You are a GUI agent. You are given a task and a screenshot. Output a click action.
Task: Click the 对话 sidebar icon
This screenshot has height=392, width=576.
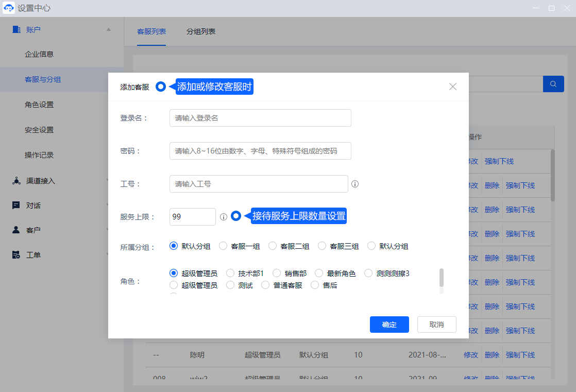pyautogui.click(x=16, y=206)
